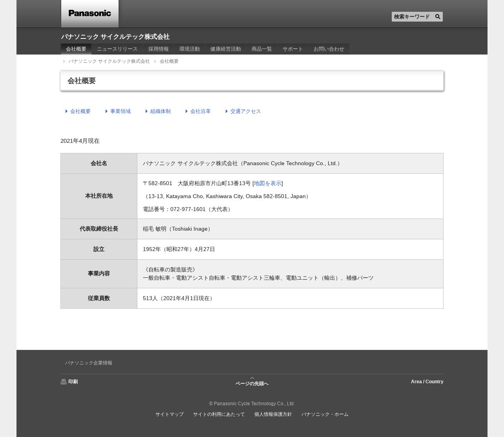Click the 事業内容 table header cell
Image resolution: width=504 pixels, height=437 pixels.
point(99,274)
